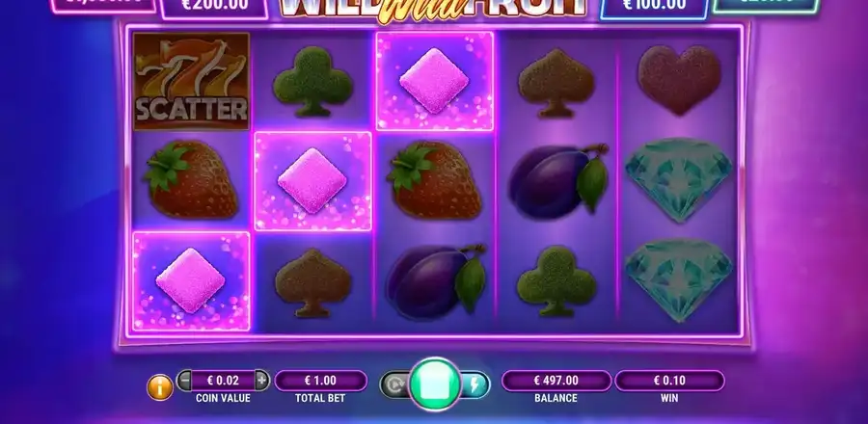Click the €497.00 balance display
Viewport: 868px width, 424px height.
point(556,381)
